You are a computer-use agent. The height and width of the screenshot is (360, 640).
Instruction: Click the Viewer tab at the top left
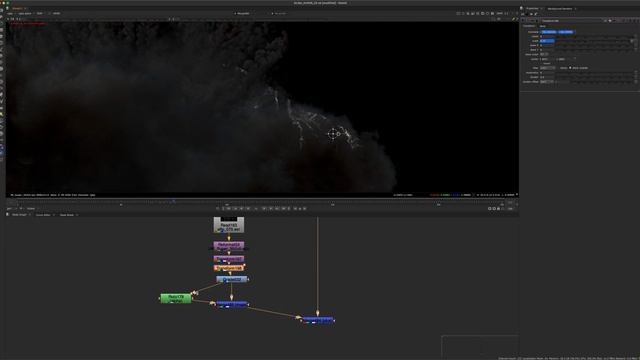coord(17,9)
